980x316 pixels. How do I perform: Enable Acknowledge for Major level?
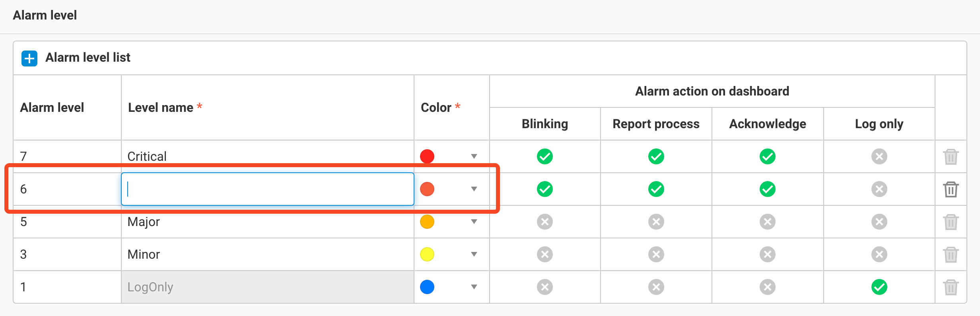point(767,222)
